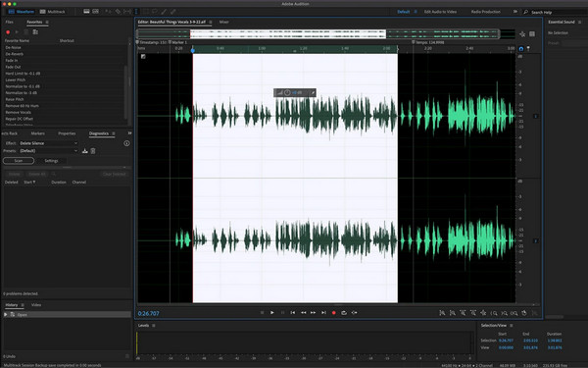588x368 pixels.
Task: Stop playback
Action: [x=262, y=313]
